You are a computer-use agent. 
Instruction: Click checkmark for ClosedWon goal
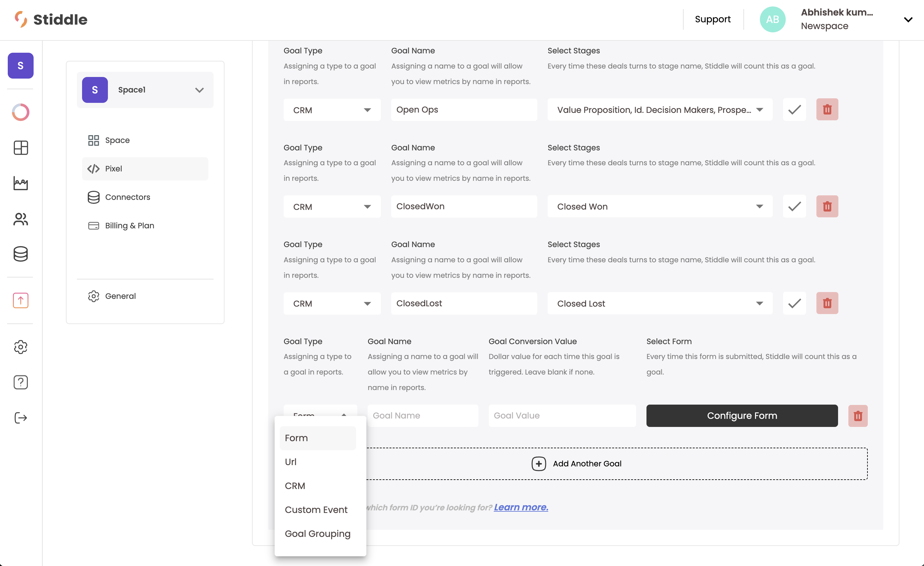coord(794,206)
